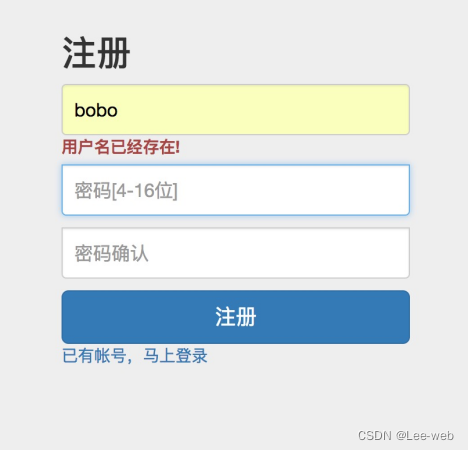The width and height of the screenshot is (469, 450).
Task: Submit the form with the blue 注册 button
Action: tap(236, 317)
